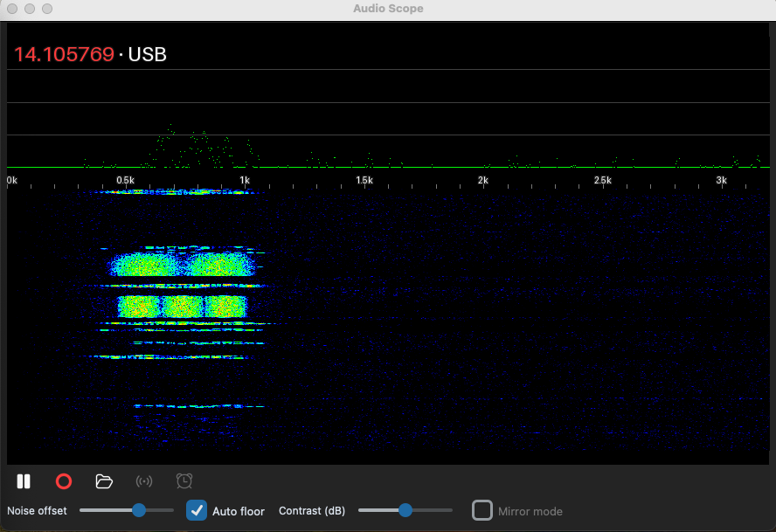Click the USB mode label

coord(147,54)
